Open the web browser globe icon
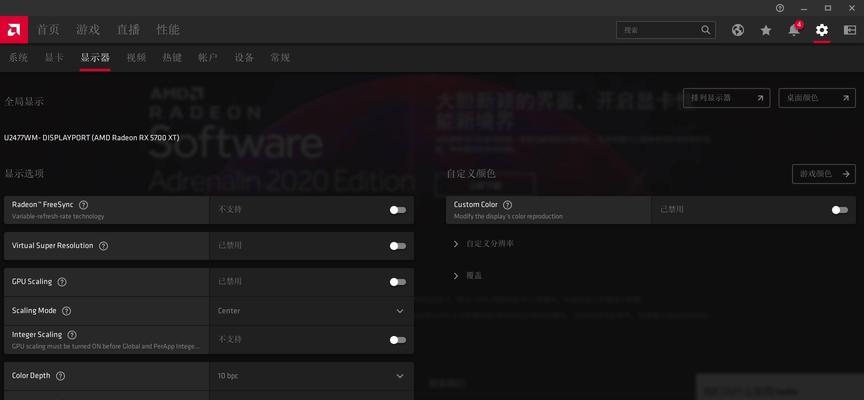 click(738, 30)
